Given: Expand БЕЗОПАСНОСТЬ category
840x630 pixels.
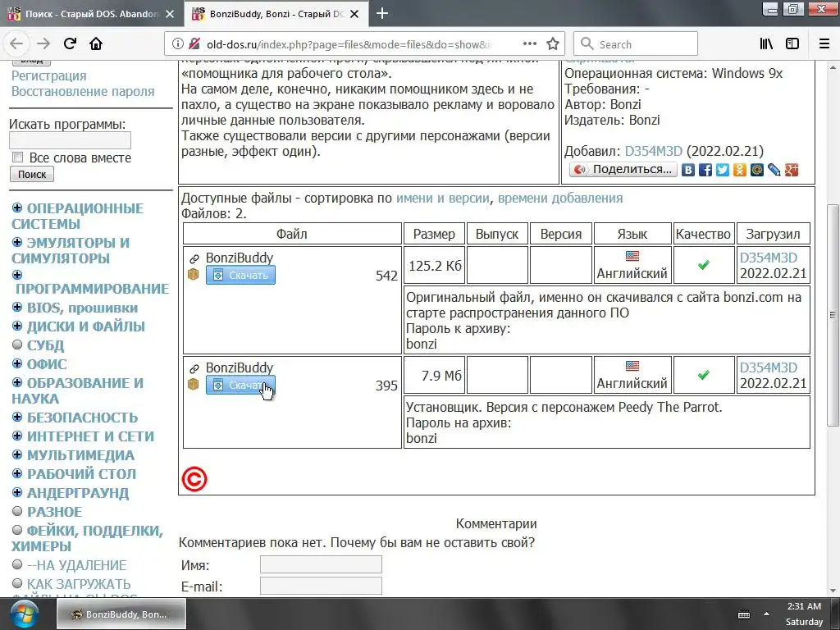Looking at the screenshot, I should tap(17, 417).
